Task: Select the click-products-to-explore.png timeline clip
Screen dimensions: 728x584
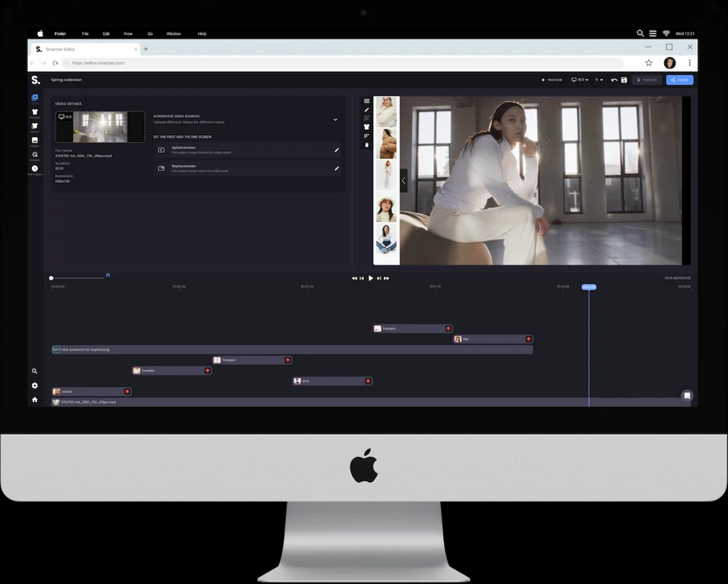Action: tap(292, 350)
